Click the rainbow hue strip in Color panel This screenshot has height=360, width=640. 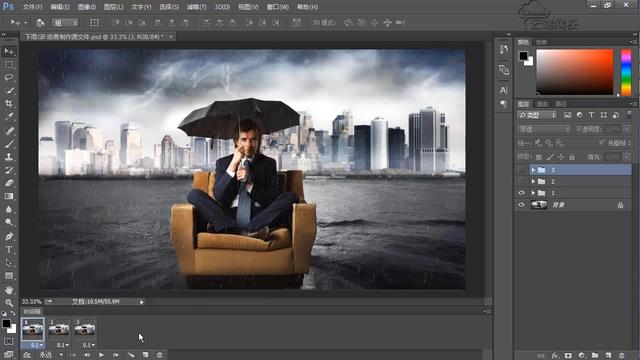coord(626,73)
